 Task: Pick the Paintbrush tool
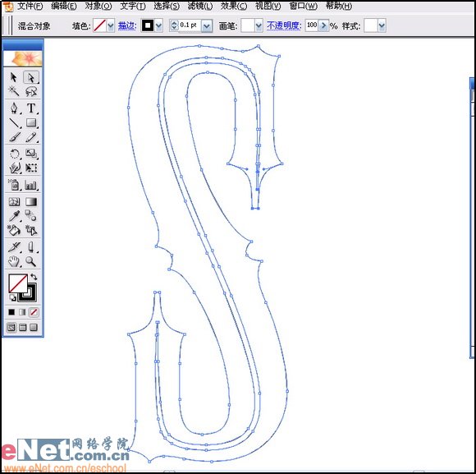14,137
